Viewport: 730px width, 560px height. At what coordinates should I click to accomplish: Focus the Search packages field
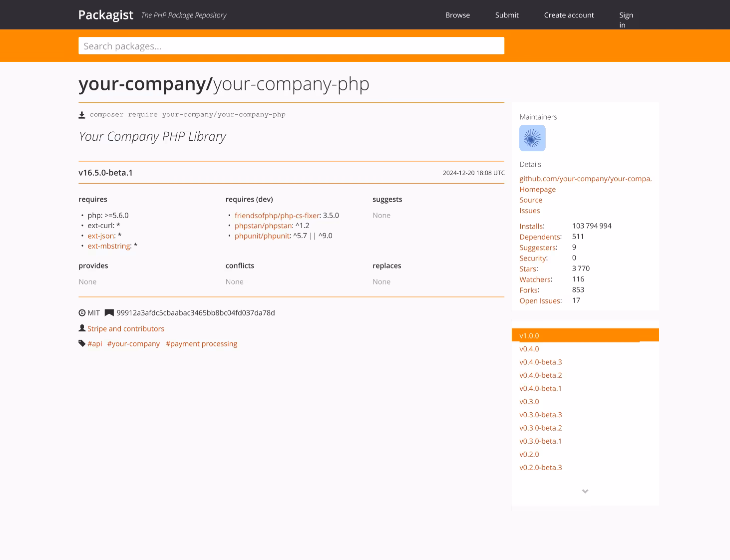tap(291, 46)
